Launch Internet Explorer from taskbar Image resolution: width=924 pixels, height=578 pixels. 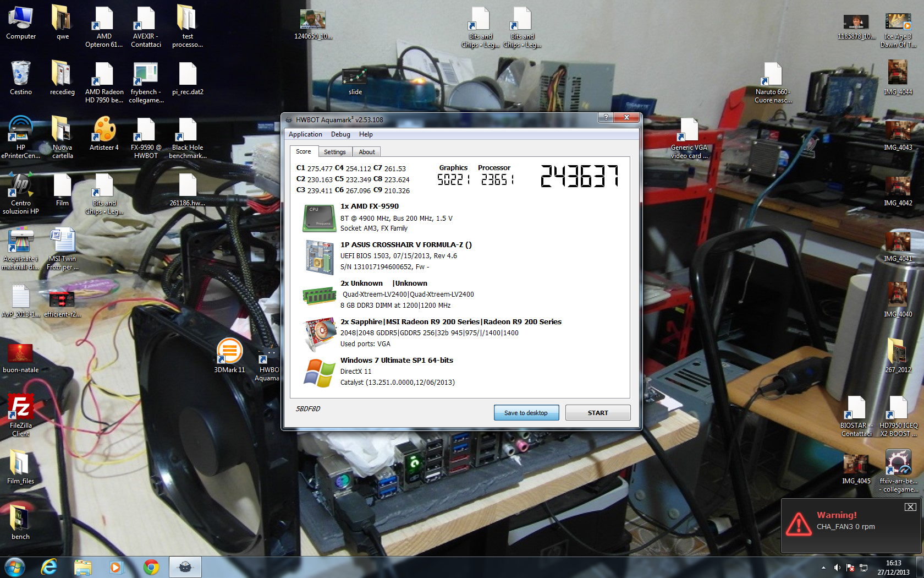[49, 567]
